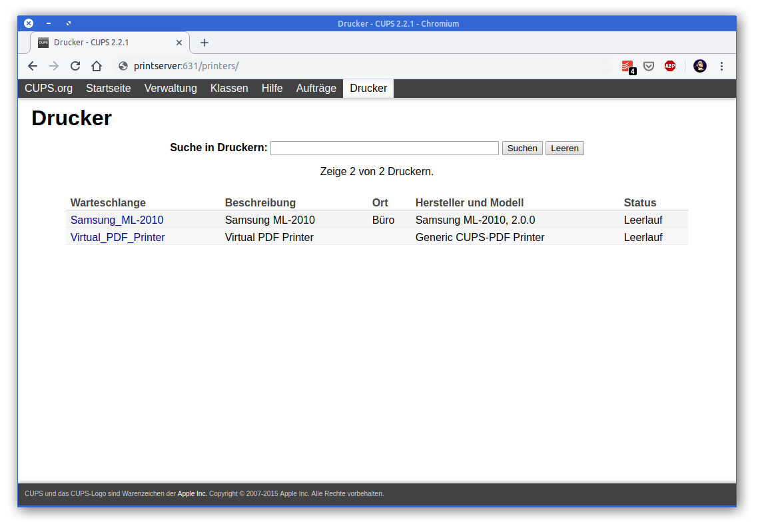Open Chromium three-dot menu
This screenshot has width=758, height=532.
tap(722, 66)
